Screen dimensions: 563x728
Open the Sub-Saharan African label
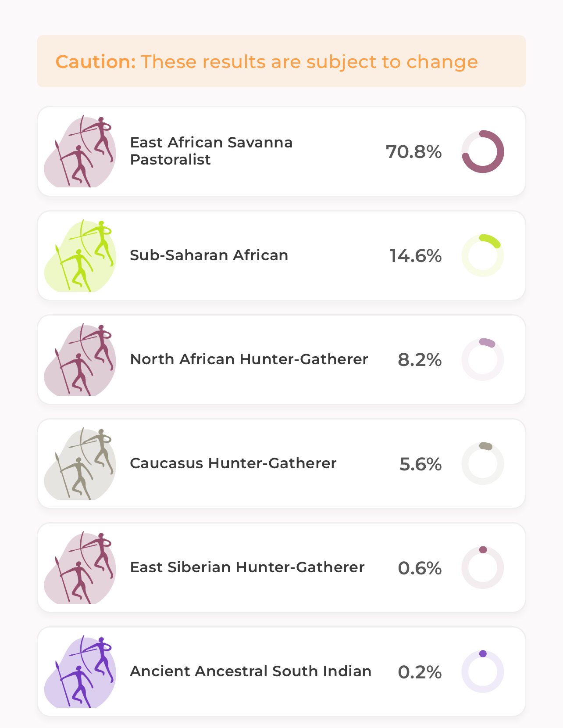(x=209, y=255)
